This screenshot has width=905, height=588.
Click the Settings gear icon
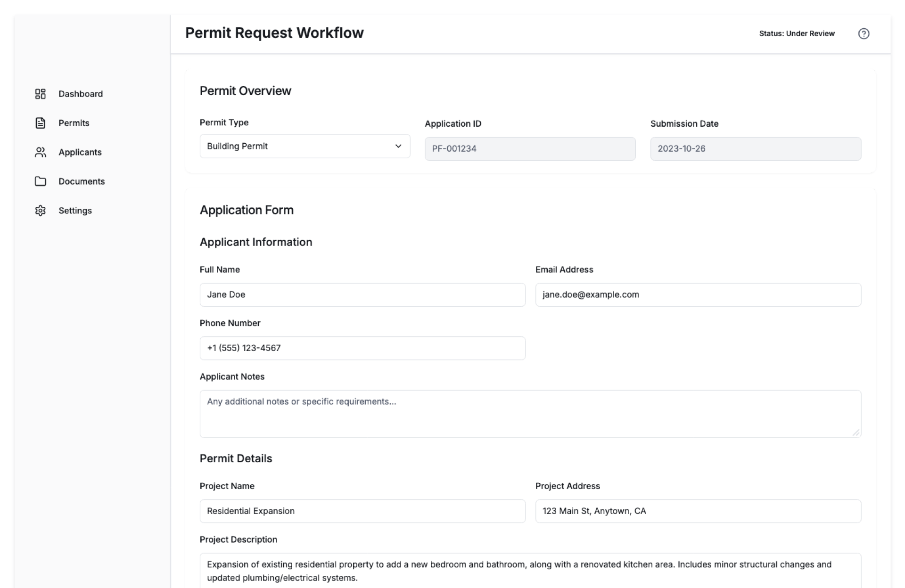coord(41,211)
